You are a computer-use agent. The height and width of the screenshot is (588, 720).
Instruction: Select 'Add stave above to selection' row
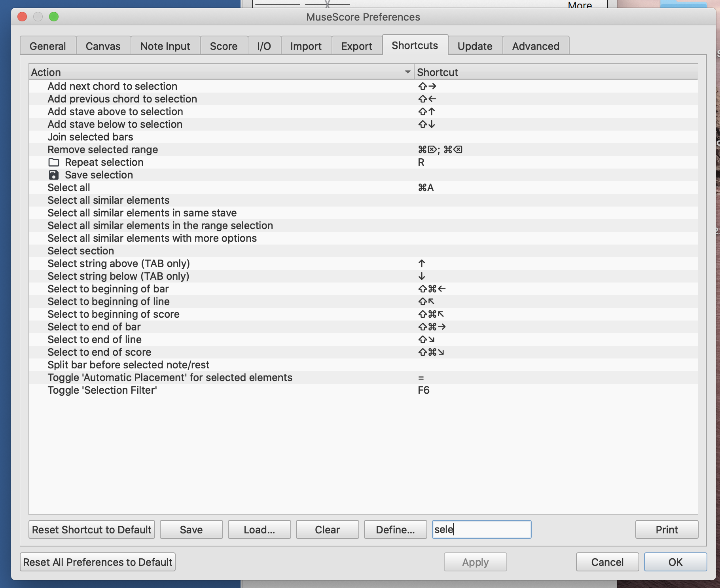tap(363, 112)
